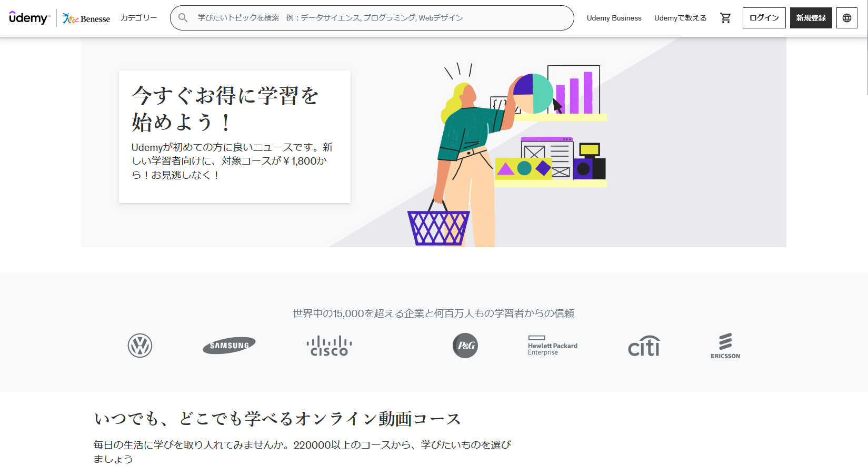Click the ￥1,800 promo description text

pos(232,161)
